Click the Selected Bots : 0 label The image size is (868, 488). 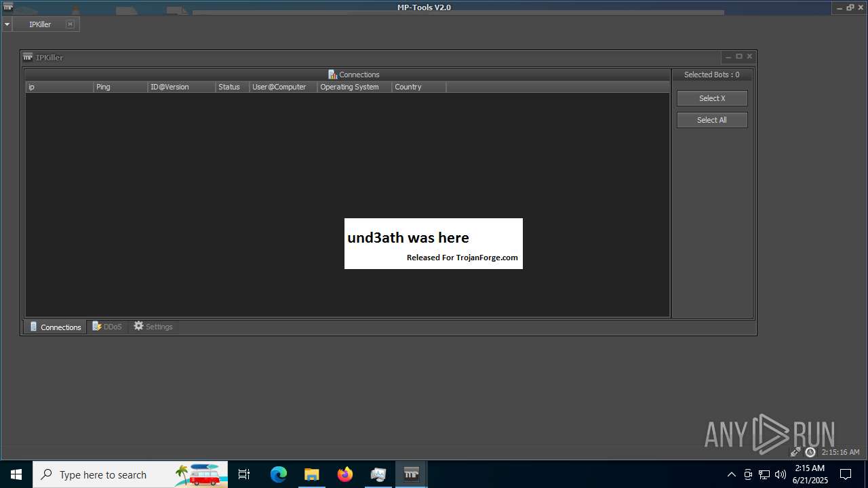tap(712, 75)
